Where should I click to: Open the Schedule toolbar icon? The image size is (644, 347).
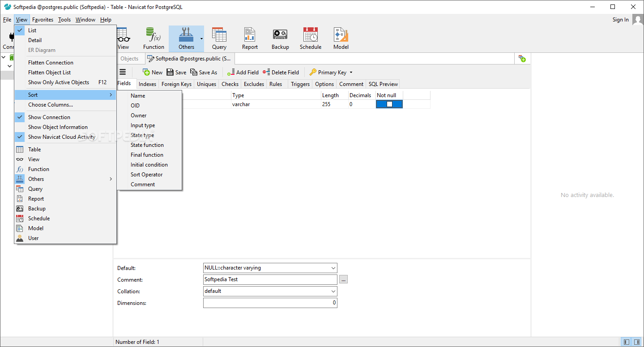tap(311, 39)
